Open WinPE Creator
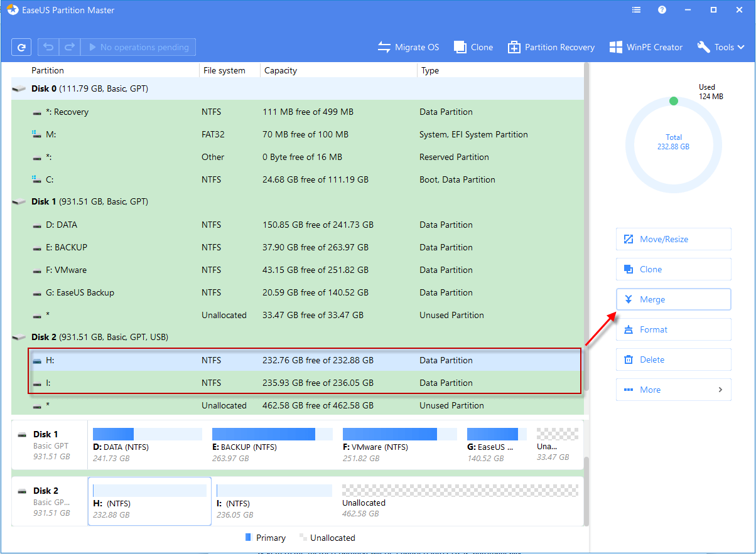This screenshot has width=756, height=554. pyautogui.click(x=645, y=47)
